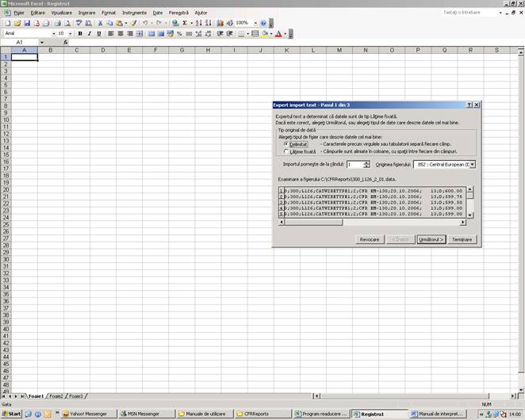Viewport: 525px width, 420px height.
Task: Click the Underline formatting icon
Action: [x=99, y=33]
